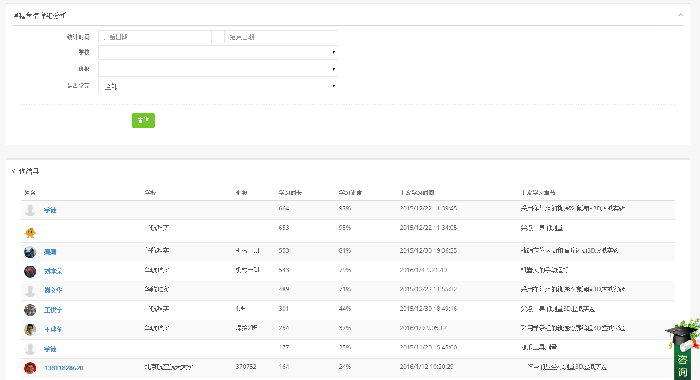
Task: Click the gray default avatar in fifth row
Action: (30, 291)
